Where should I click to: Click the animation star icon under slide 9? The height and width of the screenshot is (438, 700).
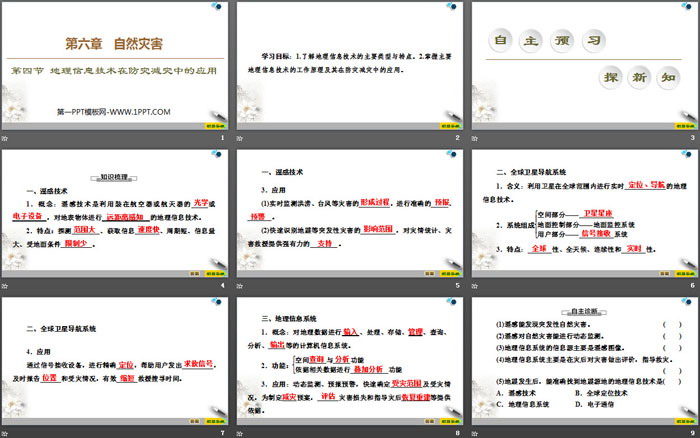474,433
